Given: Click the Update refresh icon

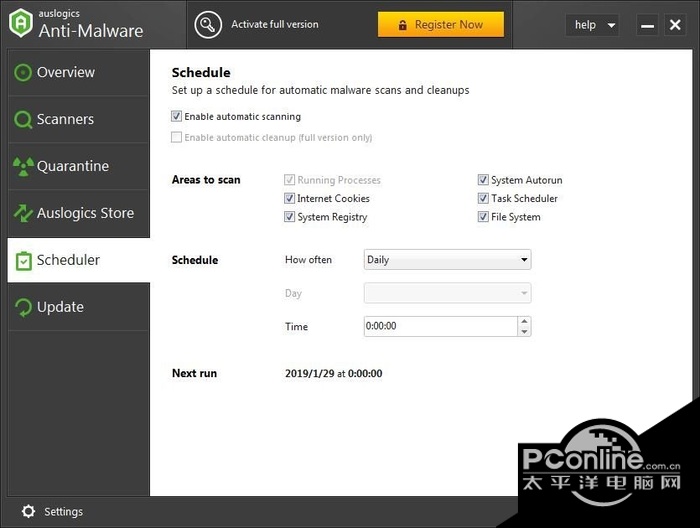Looking at the screenshot, I should pyautogui.click(x=22, y=307).
